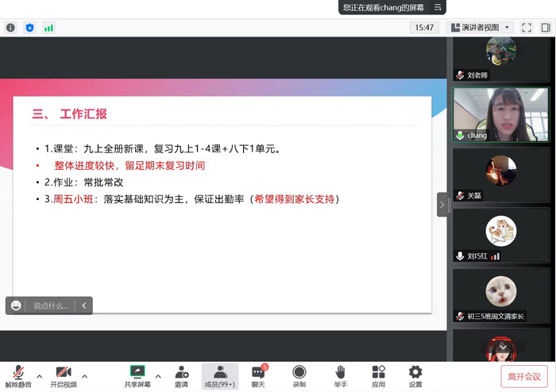Click the muted mic icon beside 刘老师
Image resolution: width=556 pixels, height=392 pixels.
click(x=460, y=75)
